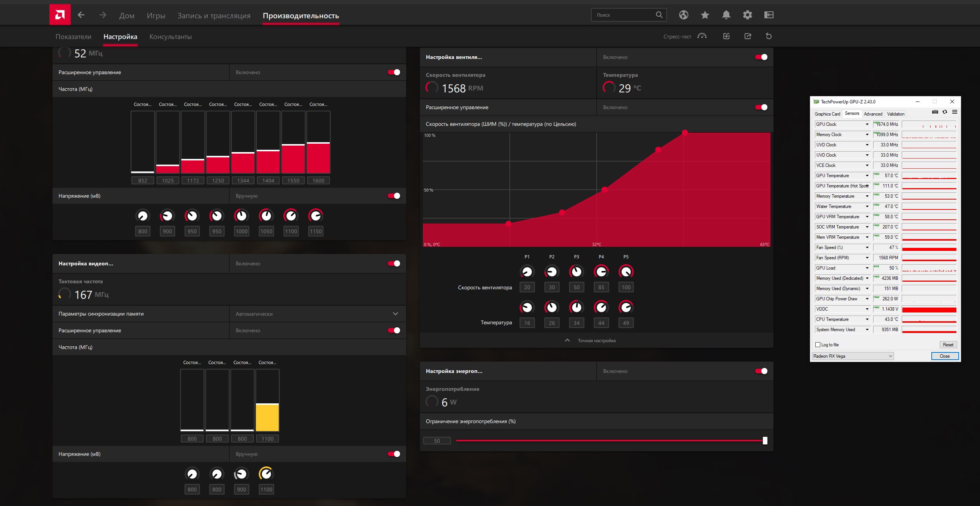Open the web browser globe icon
The height and width of the screenshot is (506, 980).
(x=684, y=15)
